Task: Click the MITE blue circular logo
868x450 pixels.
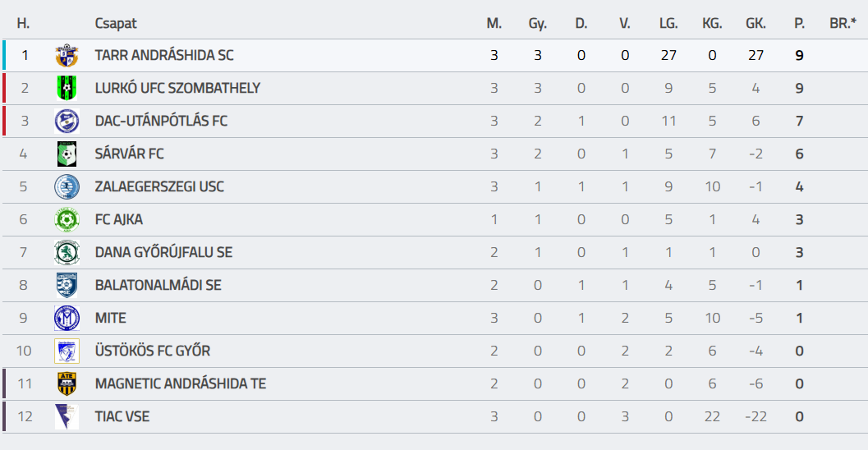Action: point(67,319)
